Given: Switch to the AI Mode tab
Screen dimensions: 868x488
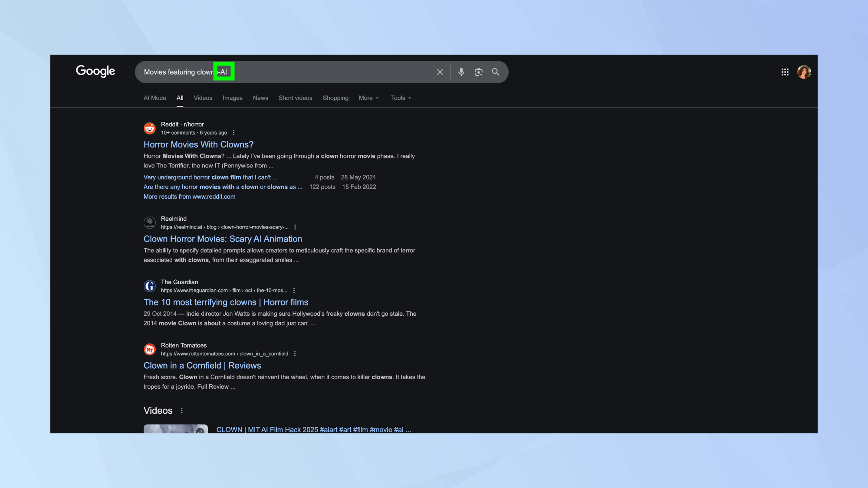Looking at the screenshot, I should (x=155, y=98).
